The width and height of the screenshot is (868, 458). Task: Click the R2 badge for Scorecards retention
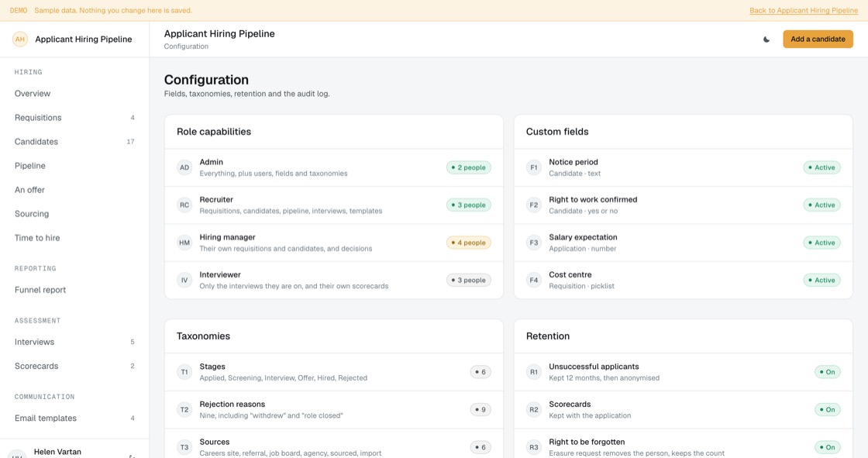coord(534,410)
